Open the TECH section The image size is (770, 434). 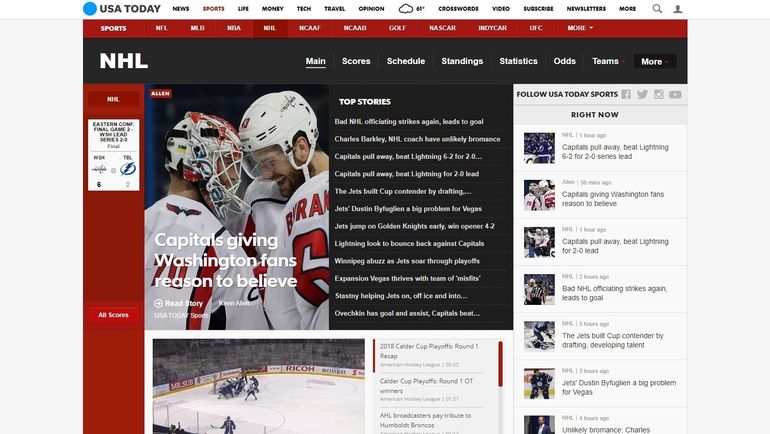tap(304, 9)
